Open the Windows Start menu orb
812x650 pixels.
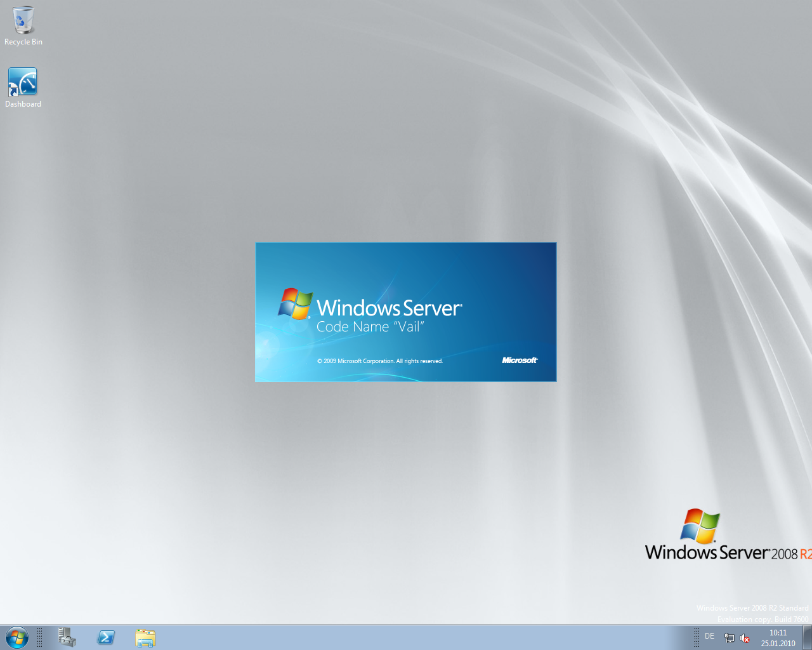coord(17,637)
